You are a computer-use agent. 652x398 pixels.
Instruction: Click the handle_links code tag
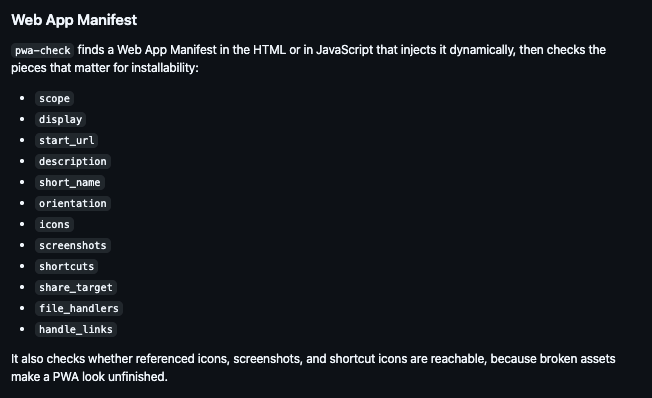(x=76, y=329)
